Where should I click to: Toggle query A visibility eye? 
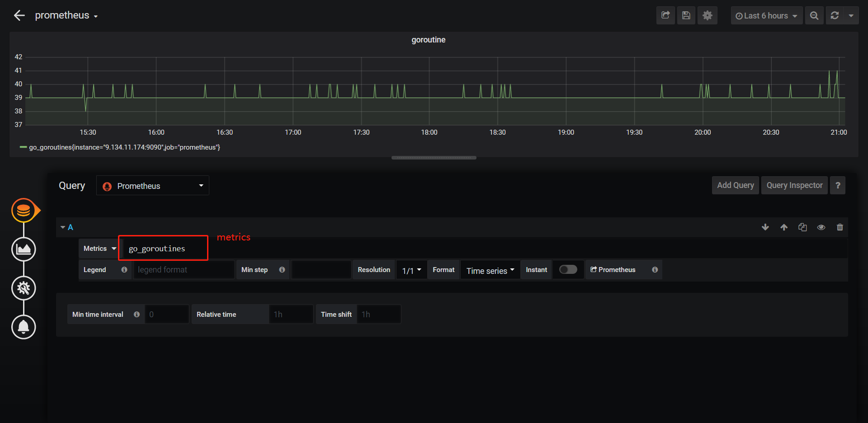(821, 227)
